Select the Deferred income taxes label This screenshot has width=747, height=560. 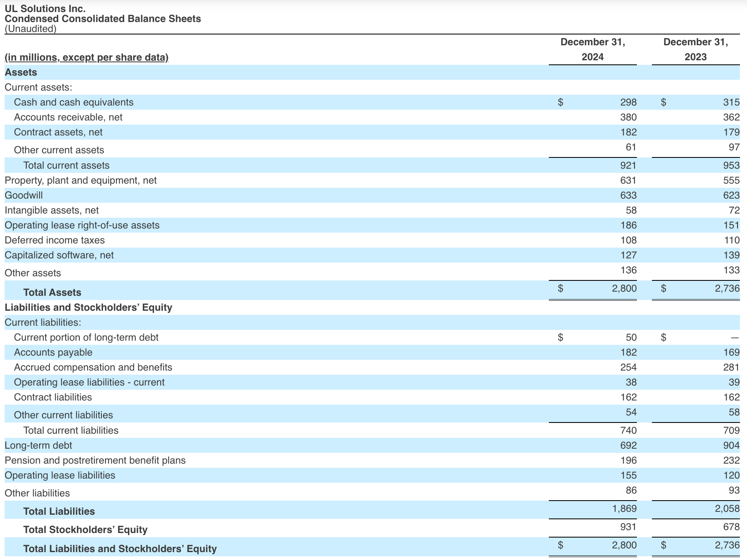tap(54, 240)
